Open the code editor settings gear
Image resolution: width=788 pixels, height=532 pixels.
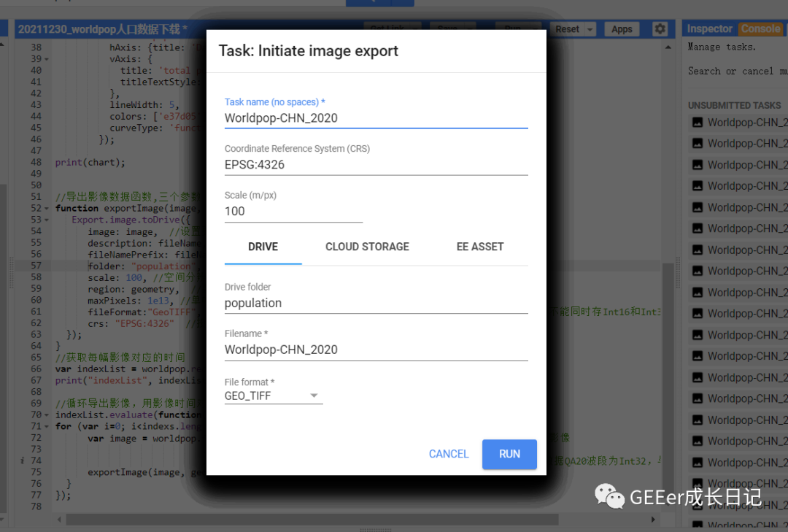pos(660,29)
